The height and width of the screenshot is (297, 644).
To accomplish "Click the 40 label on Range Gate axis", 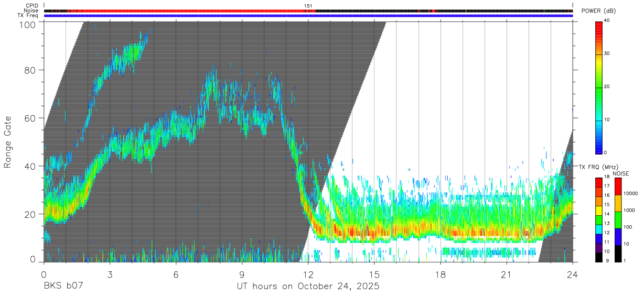I will coord(30,166).
